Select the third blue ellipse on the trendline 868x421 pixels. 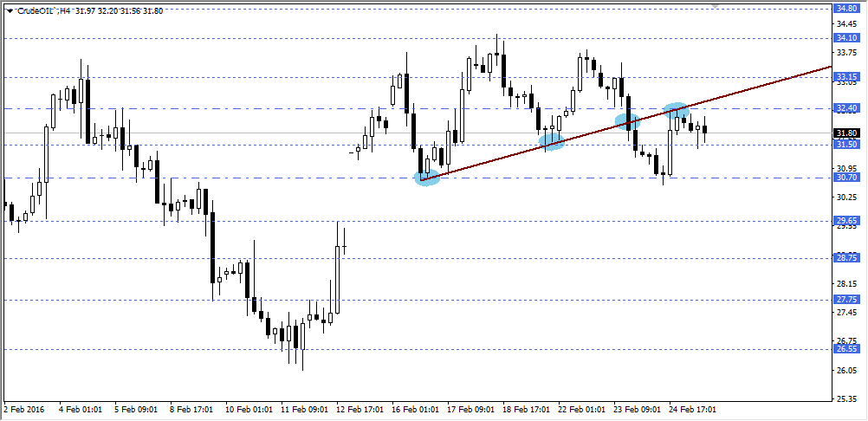click(x=627, y=120)
